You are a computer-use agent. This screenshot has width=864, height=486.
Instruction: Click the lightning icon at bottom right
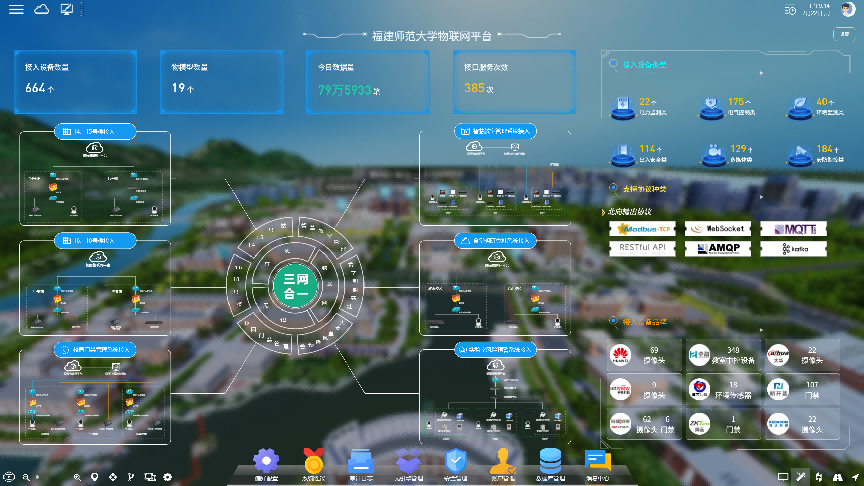click(819, 477)
